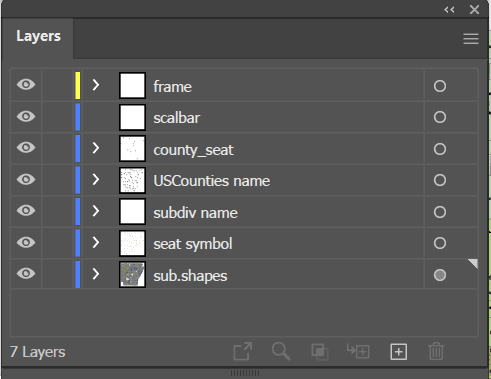Select the layer named USCounties name

[x=212, y=181]
